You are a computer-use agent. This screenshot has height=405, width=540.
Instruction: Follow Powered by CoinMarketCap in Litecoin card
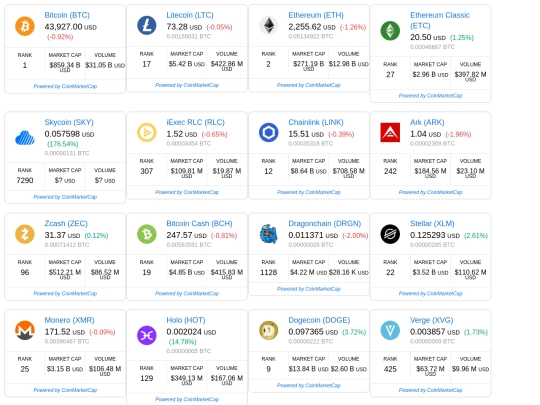(187, 85)
